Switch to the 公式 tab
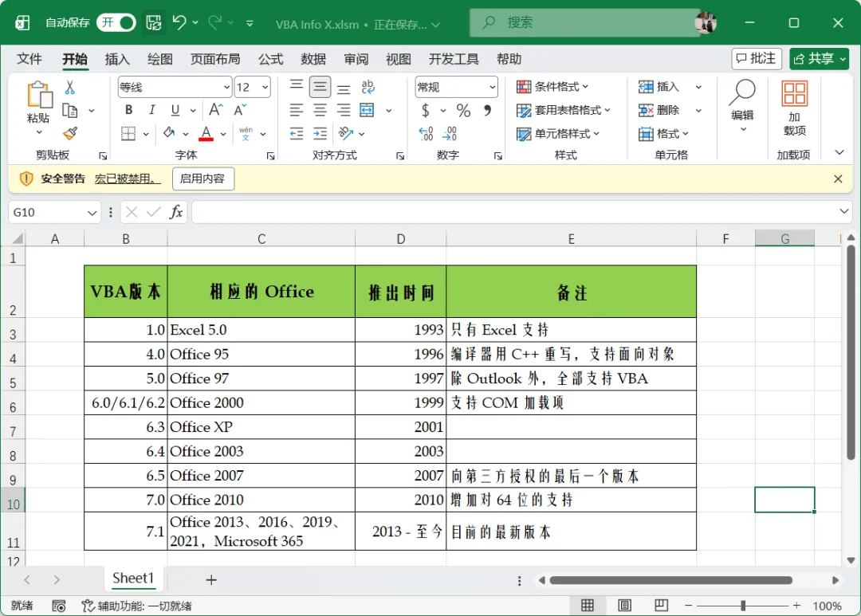This screenshot has width=861, height=616. tap(271, 59)
